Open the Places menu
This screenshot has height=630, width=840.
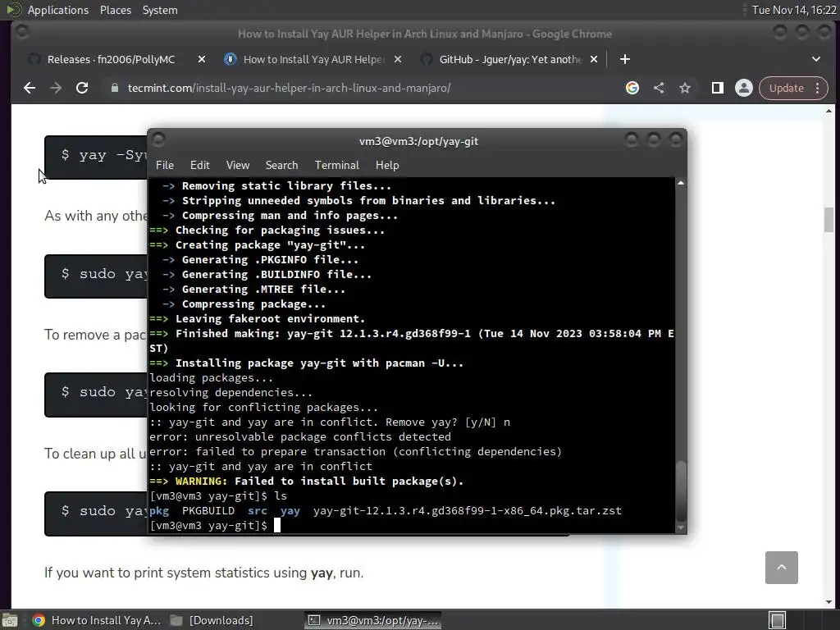click(115, 10)
